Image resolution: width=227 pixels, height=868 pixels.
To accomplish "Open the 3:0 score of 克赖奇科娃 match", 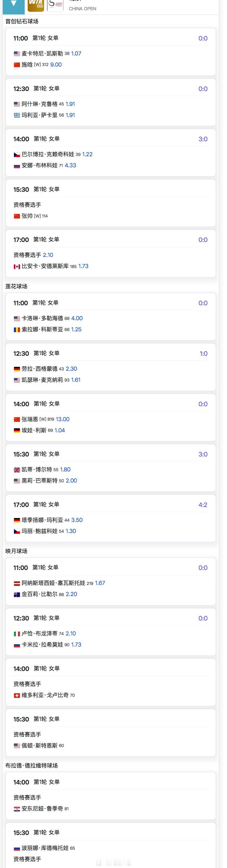I will pyautogui.click(x=203, y=139).
